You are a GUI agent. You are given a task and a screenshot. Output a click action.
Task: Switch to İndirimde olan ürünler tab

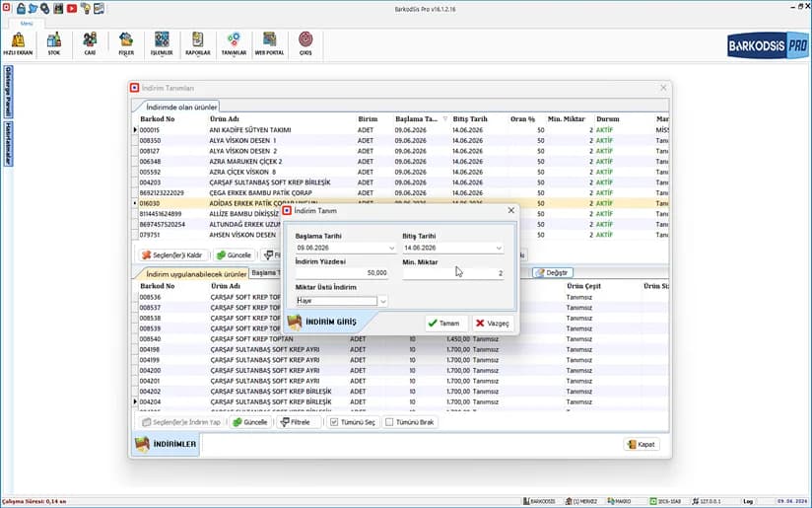[x=181, y=107]
